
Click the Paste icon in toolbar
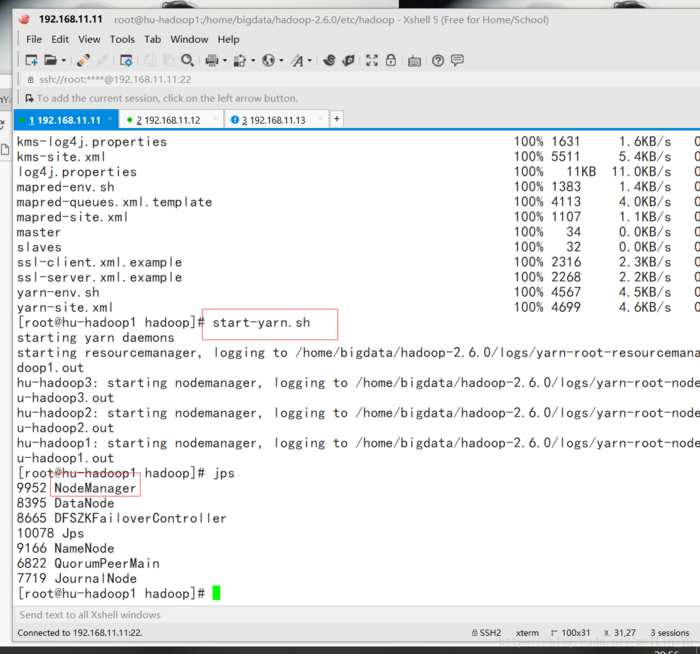click(x=169, y=60)
